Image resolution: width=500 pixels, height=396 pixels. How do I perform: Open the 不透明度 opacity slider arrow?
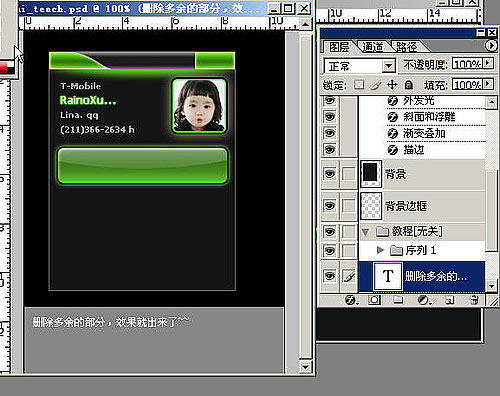click(x=489, y=63)
